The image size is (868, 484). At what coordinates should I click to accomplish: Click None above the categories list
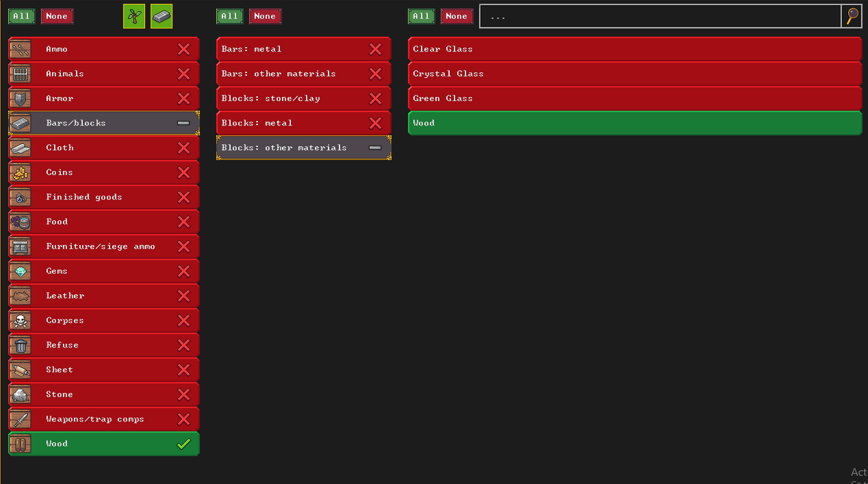click(x=57, y=16)
